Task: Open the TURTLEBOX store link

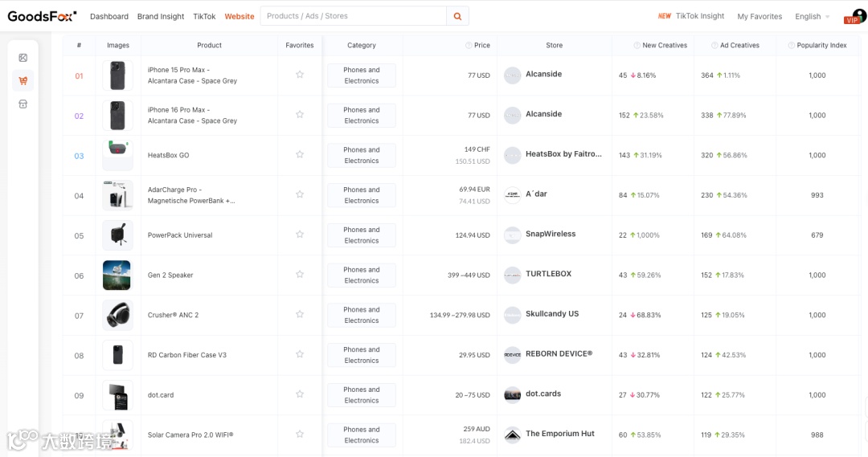Action: click(x=548, y=274)
